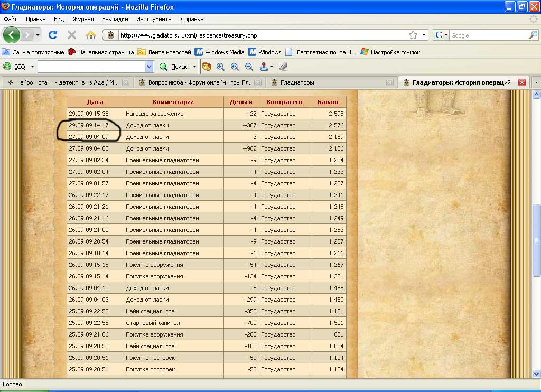Open the ICQ search box dropdown
The width and height of the screenshot is (541, 392).
pyautogui.click(x=149, y=67)
